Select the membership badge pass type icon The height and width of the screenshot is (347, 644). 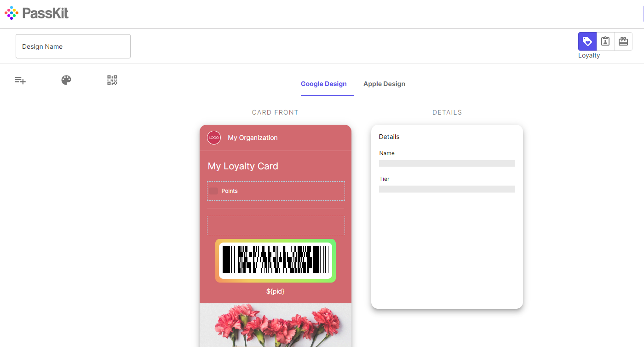605,41
